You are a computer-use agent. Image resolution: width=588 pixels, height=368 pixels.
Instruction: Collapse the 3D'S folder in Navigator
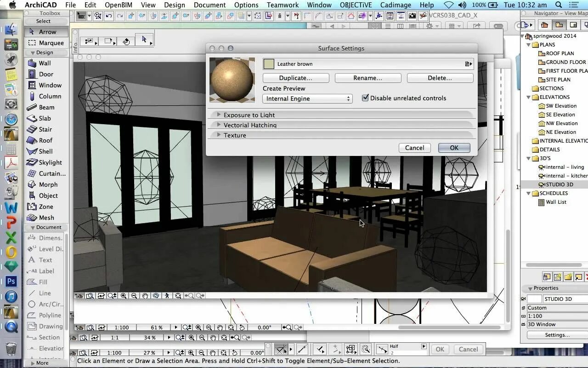528,158
